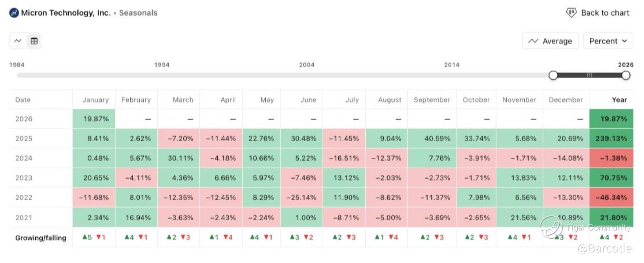The width and height of the screenshot is (644, 263).
Task: Click the January green growing arrow icon
Action: point(85,237)
